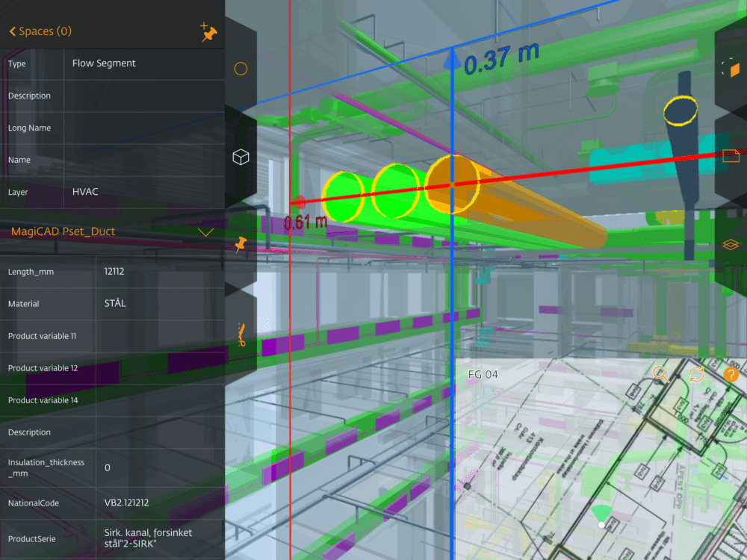
Task: Toggle the rotating section box icon
Action: click(x=731, y=68)
